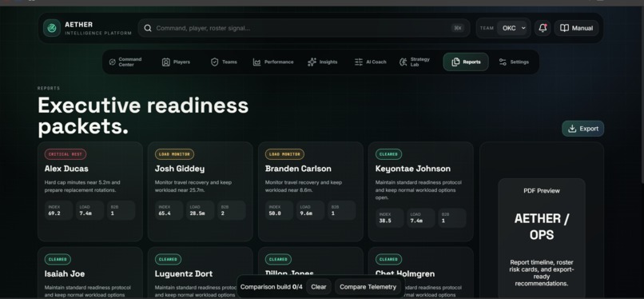Click Compare Telemetry button
The width and height of the screenshot is (644, 299).
tap(368, 287)
